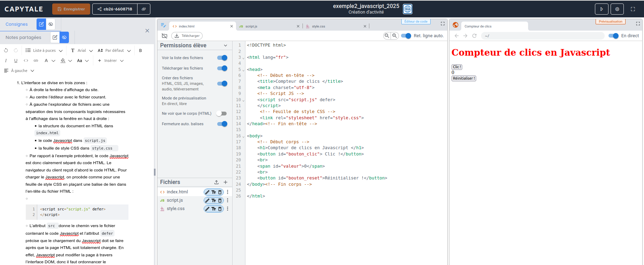Select style.css in the Fichiers list

175,209
